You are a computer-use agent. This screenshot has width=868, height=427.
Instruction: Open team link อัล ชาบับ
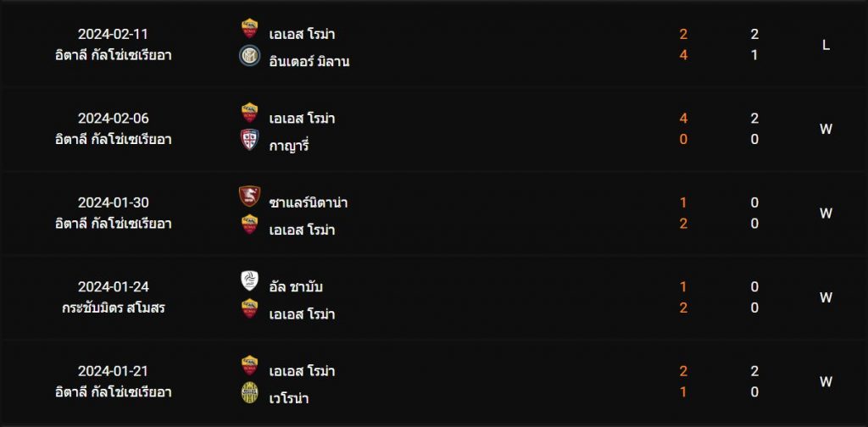[296, 287]
